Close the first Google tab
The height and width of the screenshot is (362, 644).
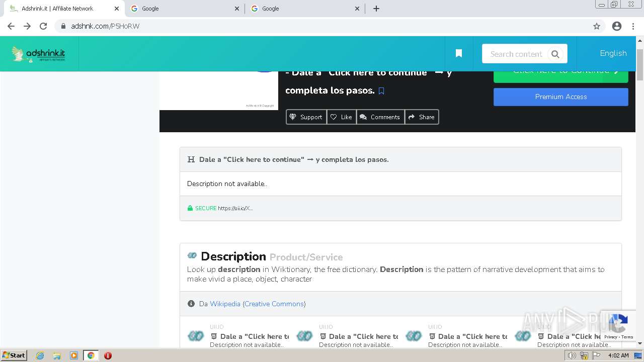tap(237, 9)
